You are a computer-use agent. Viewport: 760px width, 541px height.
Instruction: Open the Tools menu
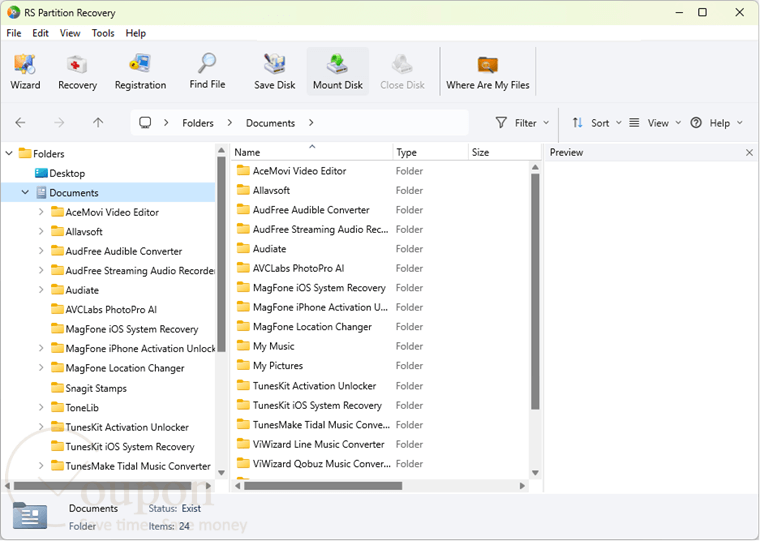tap(103, 33)
